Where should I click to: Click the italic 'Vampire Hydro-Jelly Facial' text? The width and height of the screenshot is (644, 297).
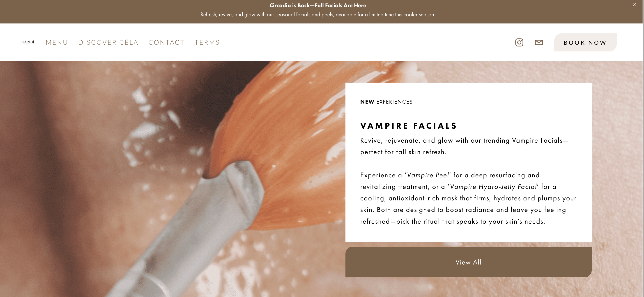click(494, 187)
